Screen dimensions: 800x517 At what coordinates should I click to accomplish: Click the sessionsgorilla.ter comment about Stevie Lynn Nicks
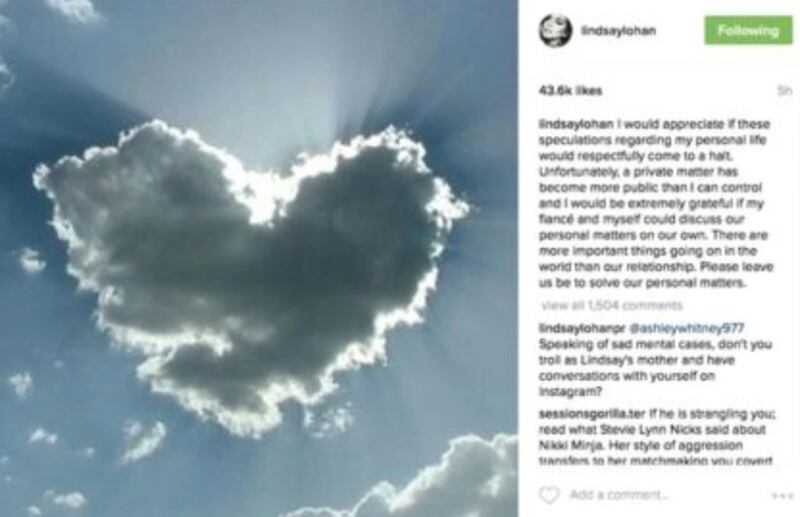(x=657, y=436)
